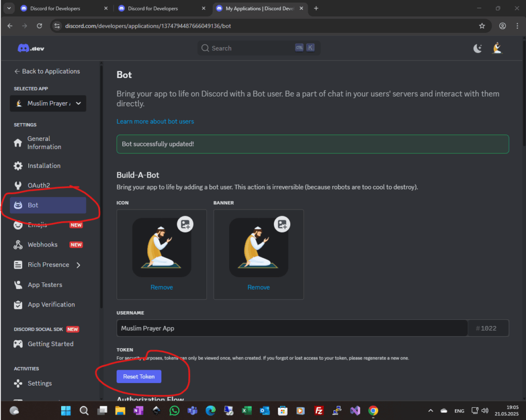Reset the bot token

tap(139, 376)
